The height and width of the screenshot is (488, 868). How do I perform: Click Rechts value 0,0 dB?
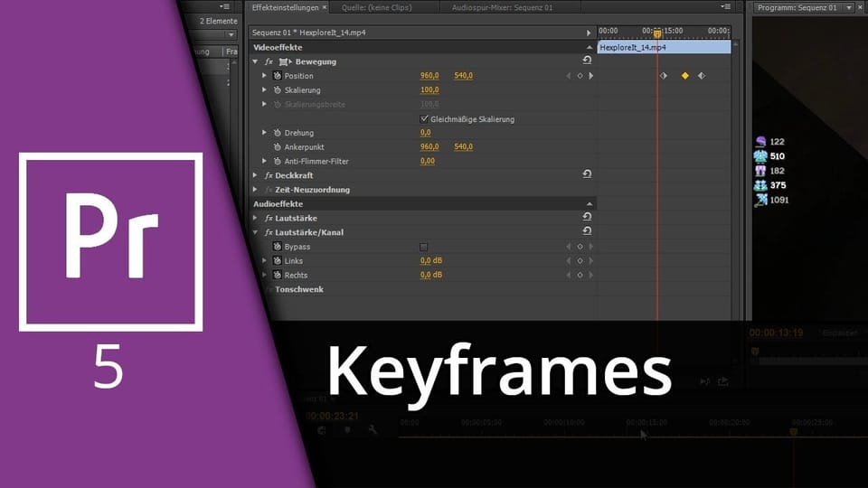[431, 275]
